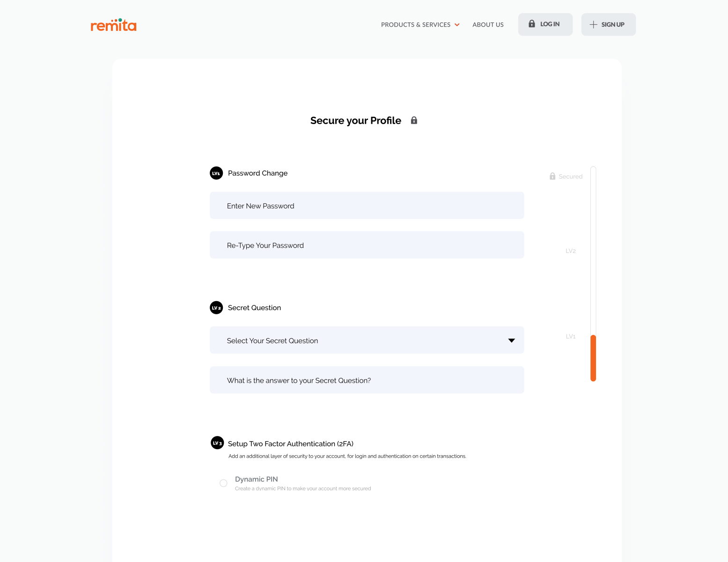Click the plus icon in Sign Up button
Image resolution: width=728 pixels, height=562 pixels.
(593, 24)
